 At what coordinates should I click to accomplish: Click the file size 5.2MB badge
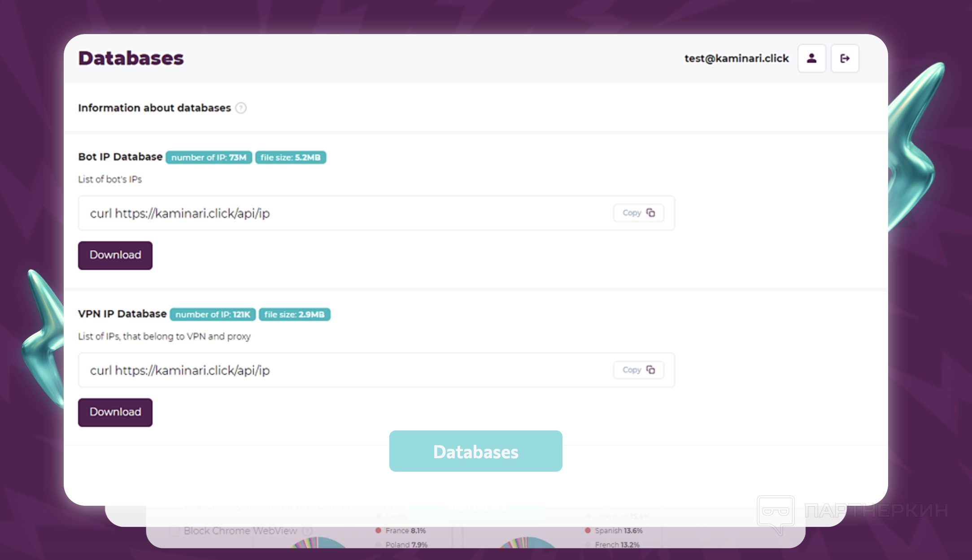pyautogui.click(x=290, y=157)
